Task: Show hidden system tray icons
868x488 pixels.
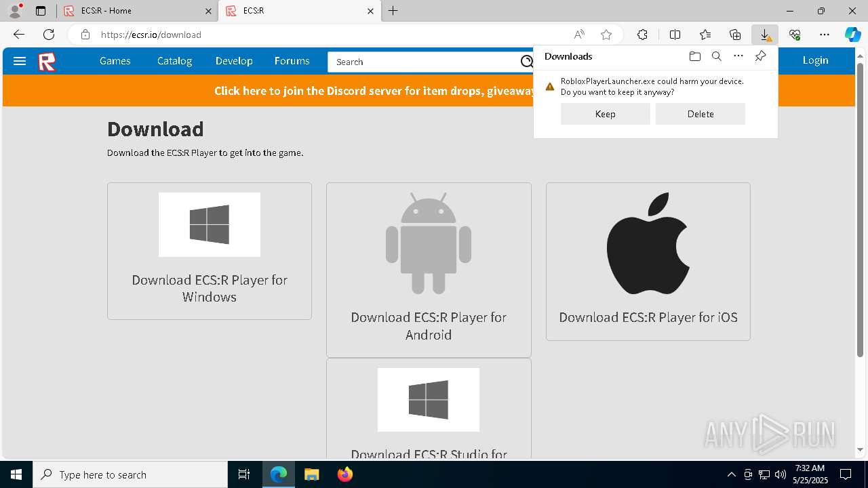Action: (731, 474)
